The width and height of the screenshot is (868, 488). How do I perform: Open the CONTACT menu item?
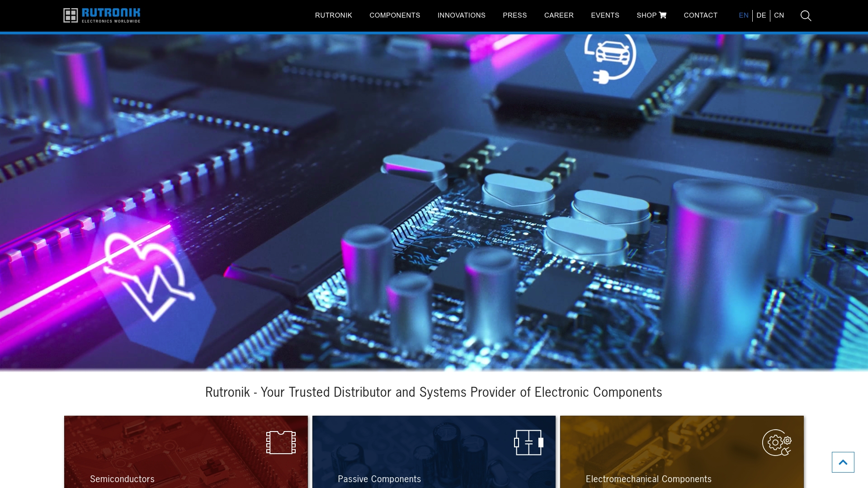tap(701, 15)
